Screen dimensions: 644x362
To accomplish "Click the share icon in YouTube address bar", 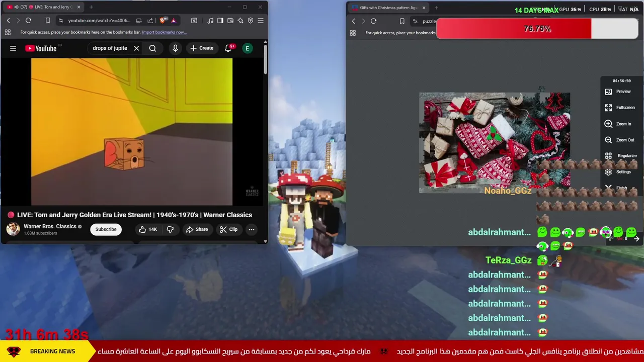I will tap(150, 21).
